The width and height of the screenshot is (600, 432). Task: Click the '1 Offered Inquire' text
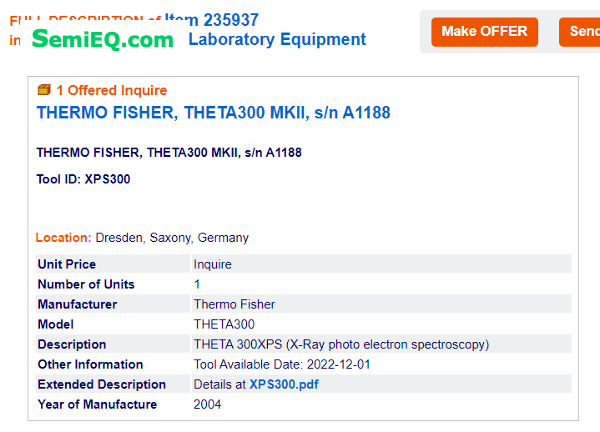(x=112, y=90)
